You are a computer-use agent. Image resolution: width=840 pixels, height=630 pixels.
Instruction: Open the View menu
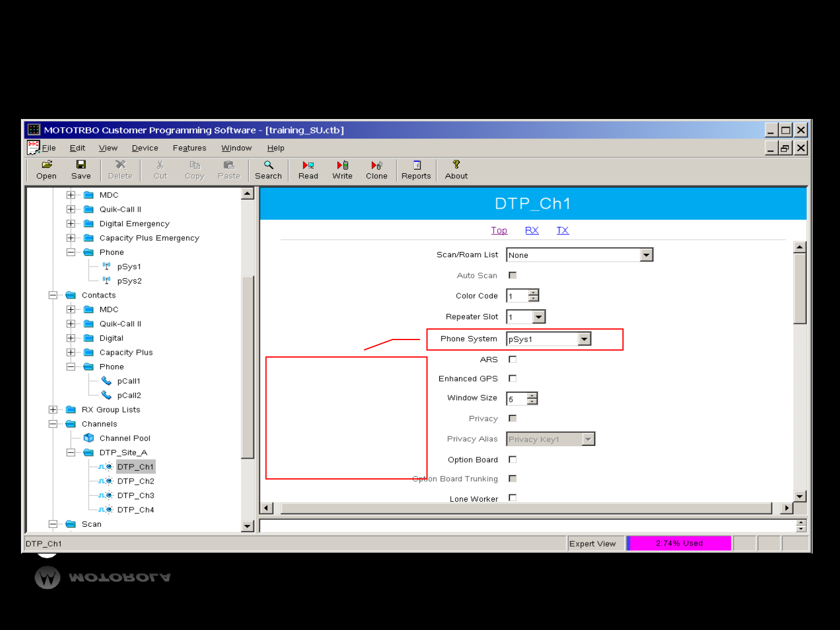click(108, 148)
